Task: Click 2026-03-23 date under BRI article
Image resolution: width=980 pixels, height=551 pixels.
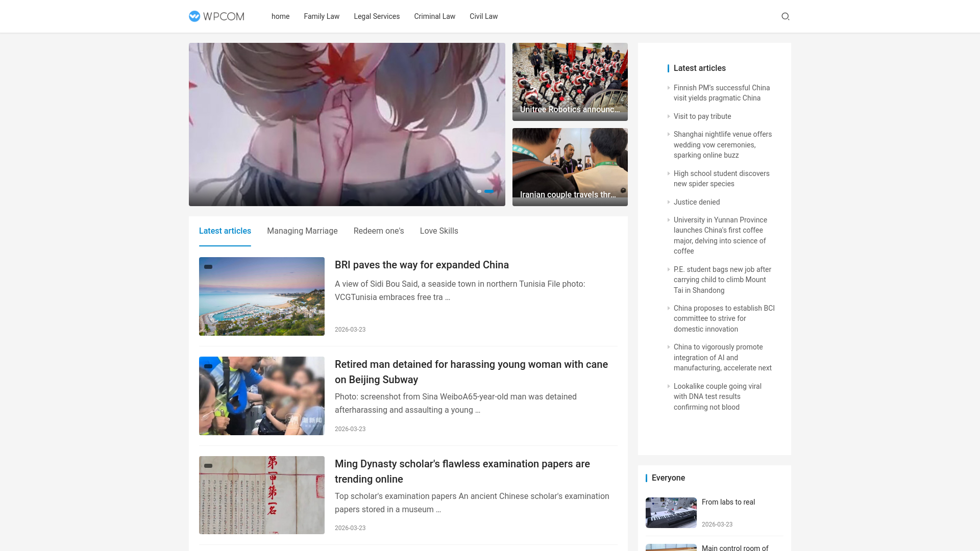Action: 350,330
